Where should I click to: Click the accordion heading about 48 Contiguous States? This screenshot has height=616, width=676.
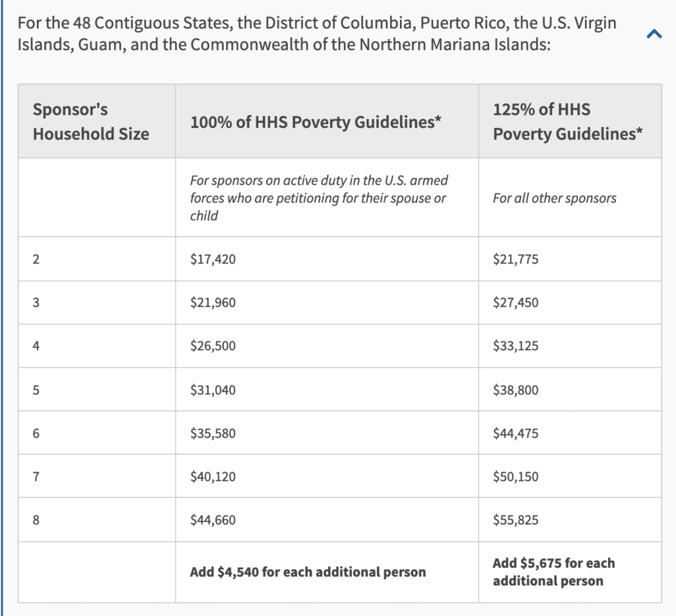[317, 34]
